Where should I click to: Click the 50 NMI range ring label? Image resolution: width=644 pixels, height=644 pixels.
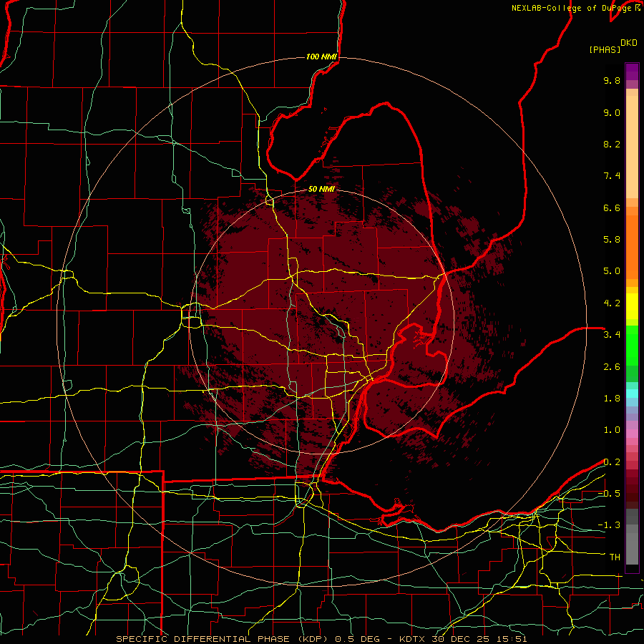tap(321, 189)
